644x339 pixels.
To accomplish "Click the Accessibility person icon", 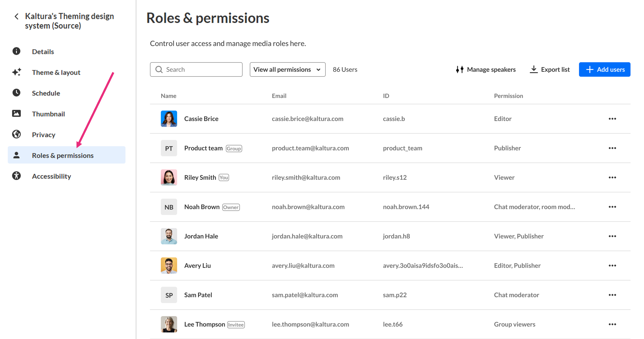I will (16, 176).
